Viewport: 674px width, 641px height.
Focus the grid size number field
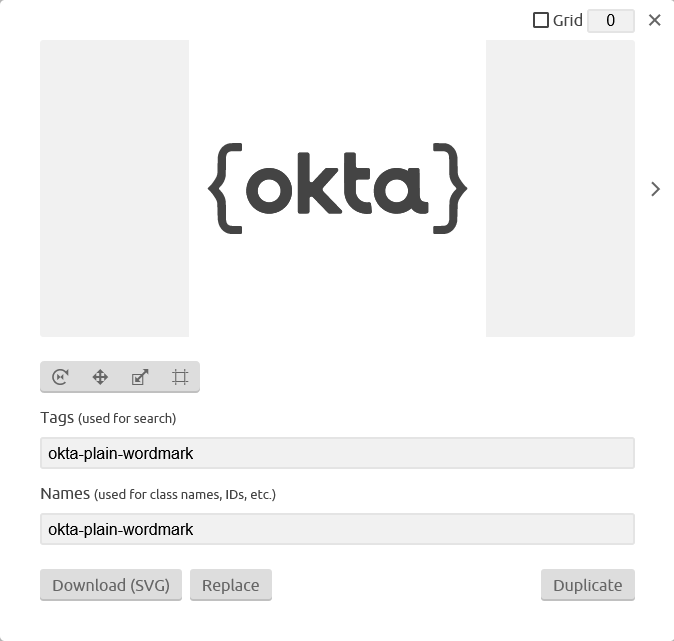coord(611,21)
